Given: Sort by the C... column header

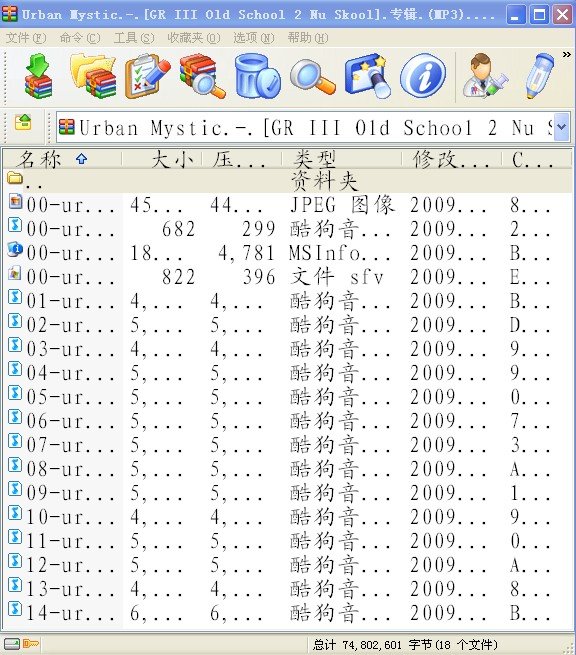Looking at the screenshot, I should (x=537, y=159).
